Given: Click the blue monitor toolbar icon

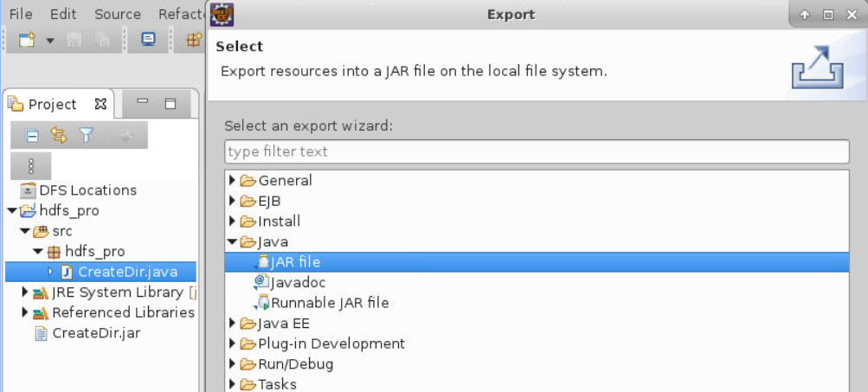Looking at the screenshot, I should [148, 40].
